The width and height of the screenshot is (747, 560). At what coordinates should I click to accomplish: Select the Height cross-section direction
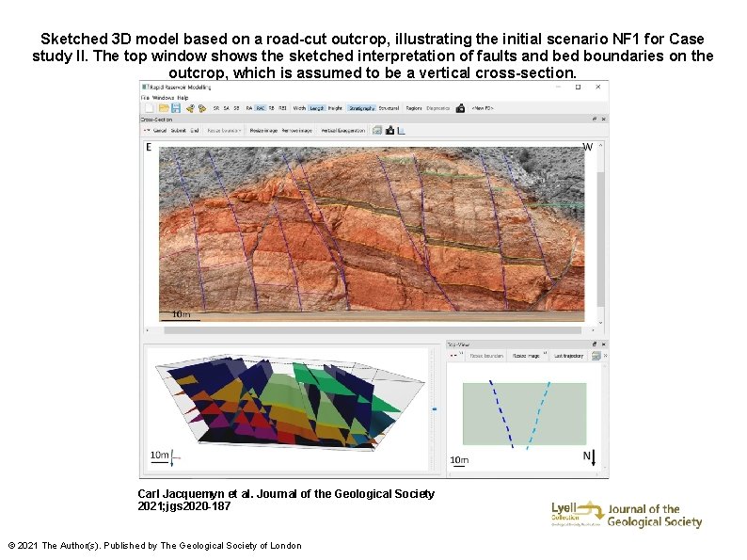pos(335,108)
